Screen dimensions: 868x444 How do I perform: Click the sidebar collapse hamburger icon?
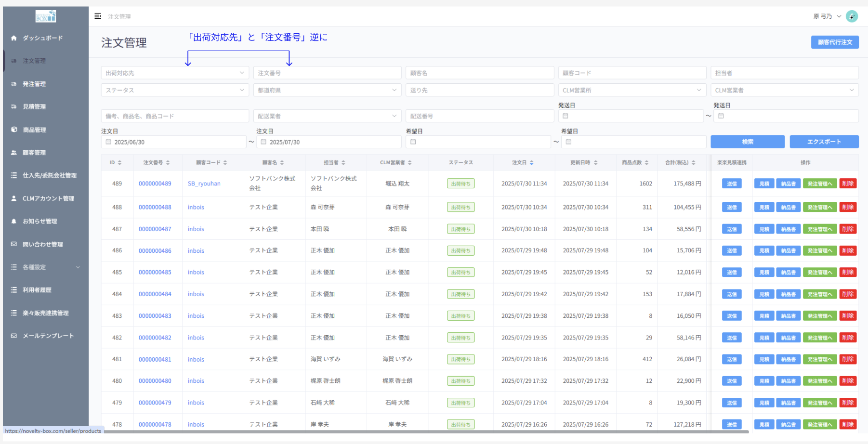98,16
